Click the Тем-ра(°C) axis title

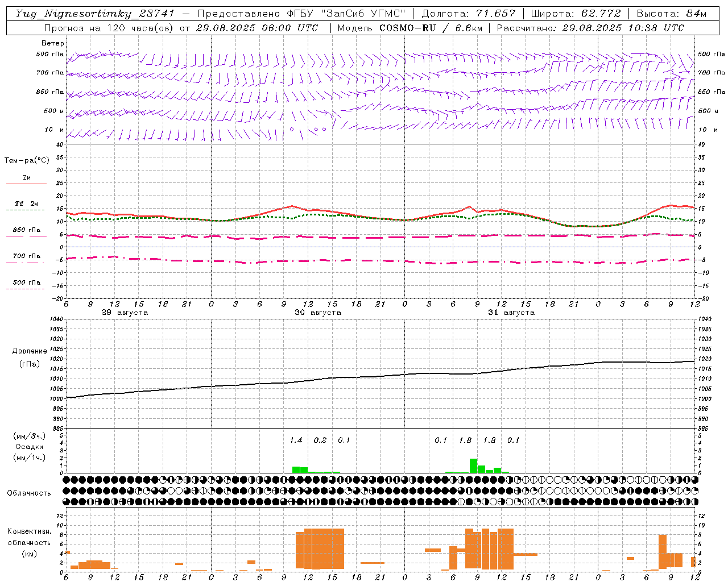pos(27,161)
